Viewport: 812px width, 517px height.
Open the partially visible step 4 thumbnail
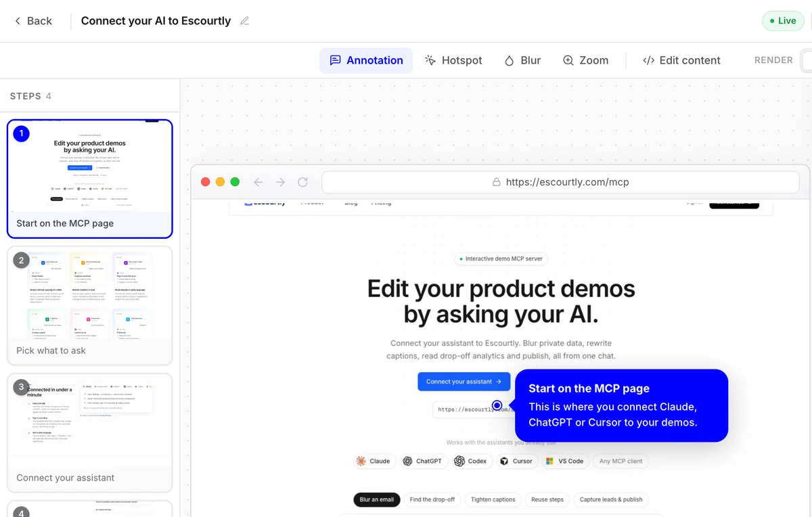coord(90,509)
